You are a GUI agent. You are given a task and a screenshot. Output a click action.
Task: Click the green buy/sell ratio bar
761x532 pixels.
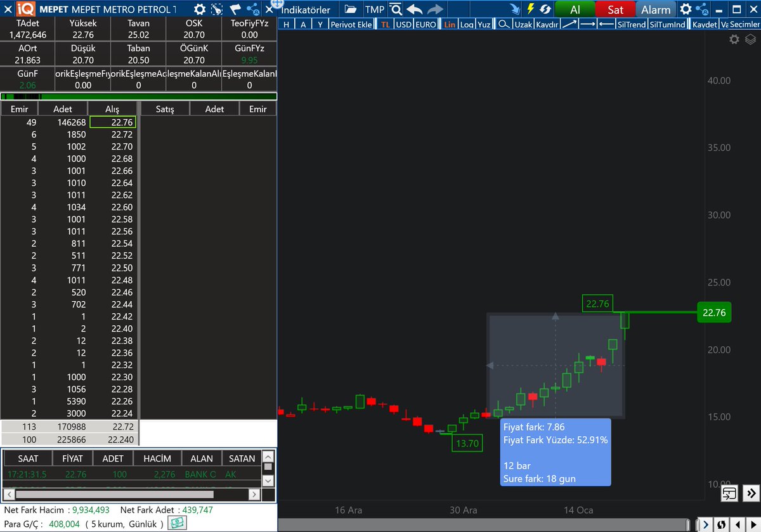pos(138,96)
